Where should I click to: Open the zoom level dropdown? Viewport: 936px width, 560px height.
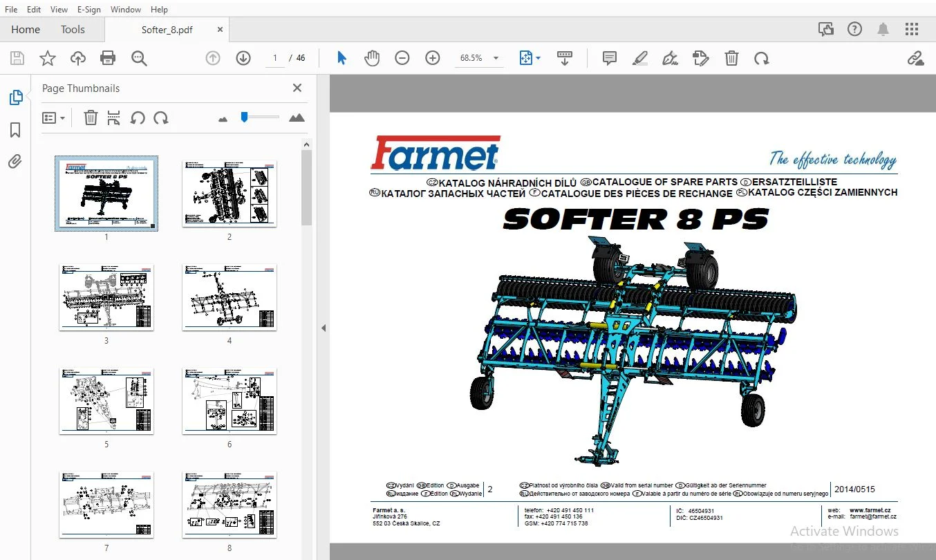click(496, 59)
